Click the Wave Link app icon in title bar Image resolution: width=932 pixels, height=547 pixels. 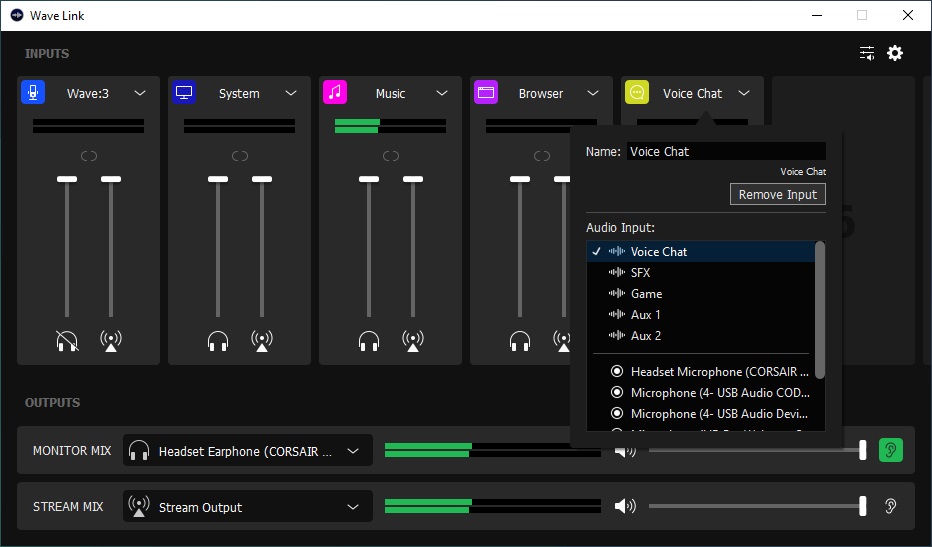tap(17, 15)
